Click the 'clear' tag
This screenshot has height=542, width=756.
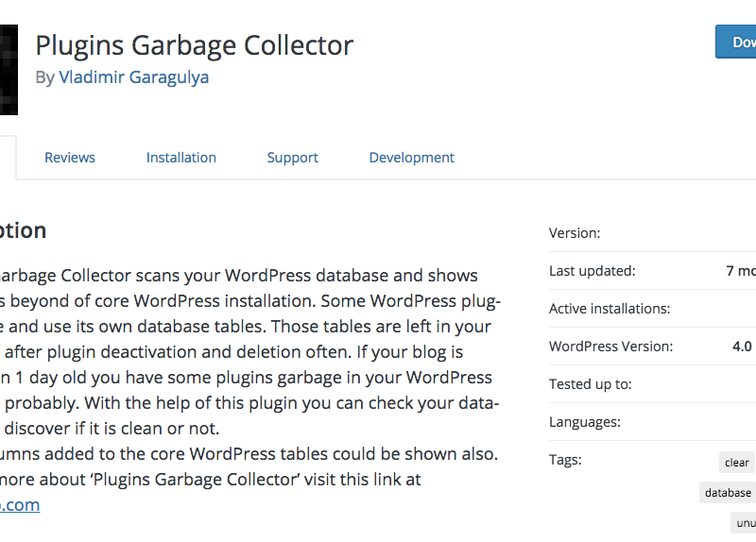[737, 463]
